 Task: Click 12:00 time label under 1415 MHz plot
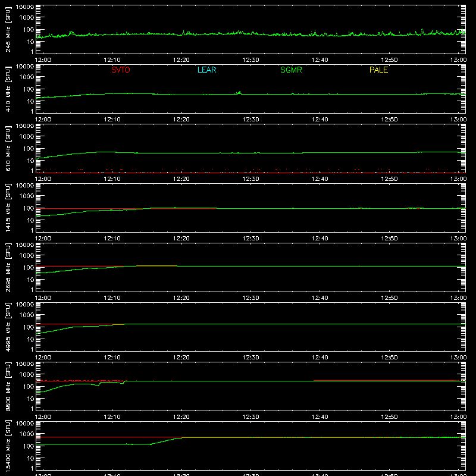43,239
